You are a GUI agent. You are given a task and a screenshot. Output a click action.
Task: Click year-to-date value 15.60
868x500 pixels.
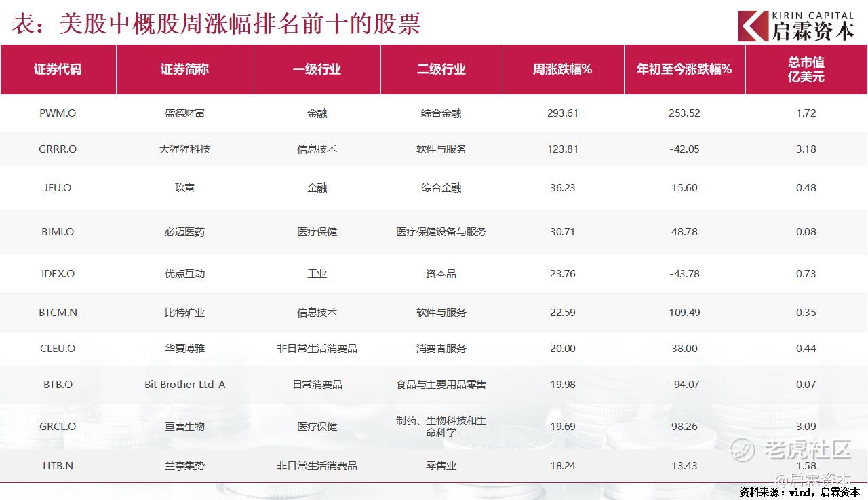[684, 187]
